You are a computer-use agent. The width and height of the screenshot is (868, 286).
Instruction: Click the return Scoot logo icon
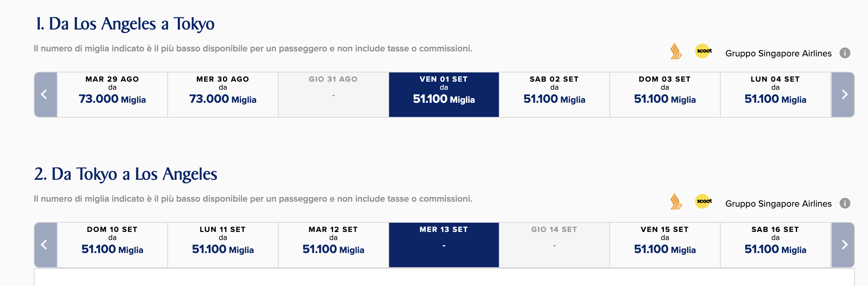703,201
